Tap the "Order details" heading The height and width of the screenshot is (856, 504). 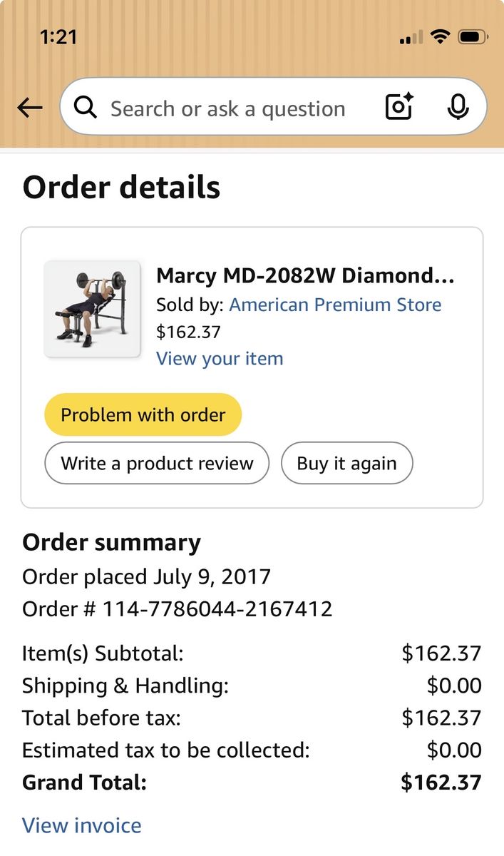[x=121, y=187]
